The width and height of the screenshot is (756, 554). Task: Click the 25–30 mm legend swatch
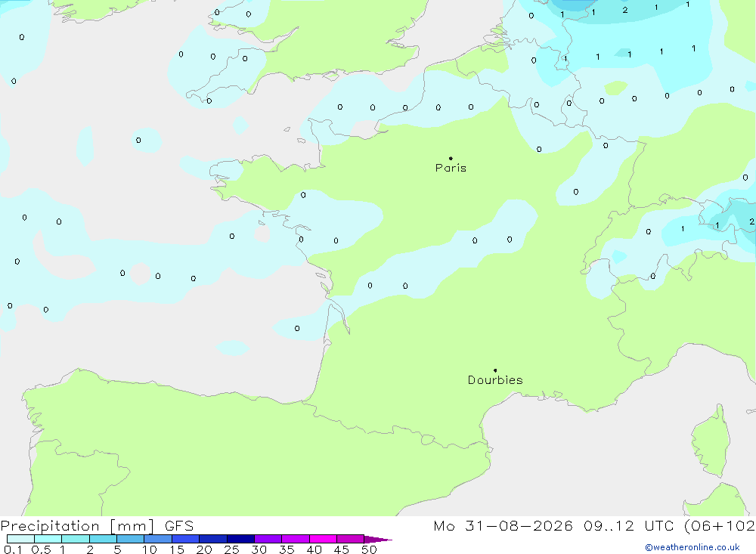click(x=240, y=539)
